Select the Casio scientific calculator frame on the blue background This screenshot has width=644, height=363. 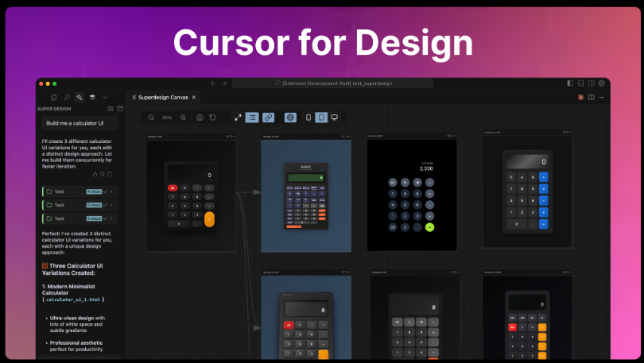[306, 193]
